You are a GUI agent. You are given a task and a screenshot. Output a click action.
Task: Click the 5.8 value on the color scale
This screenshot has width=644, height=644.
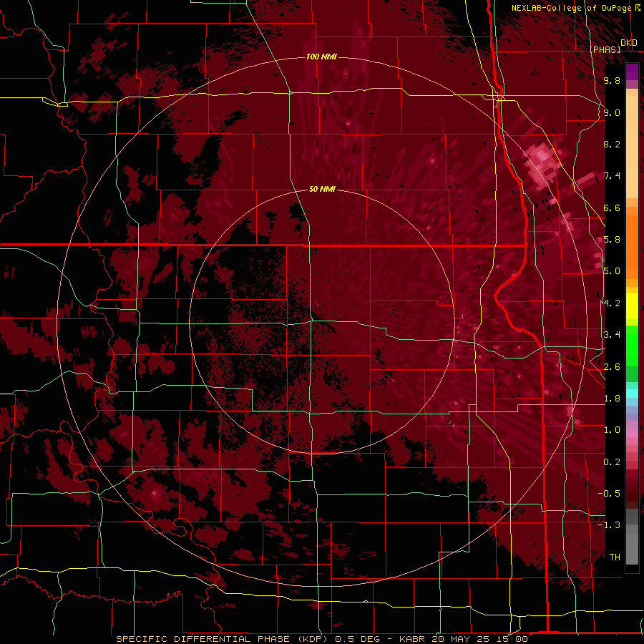tap(612, 240)
